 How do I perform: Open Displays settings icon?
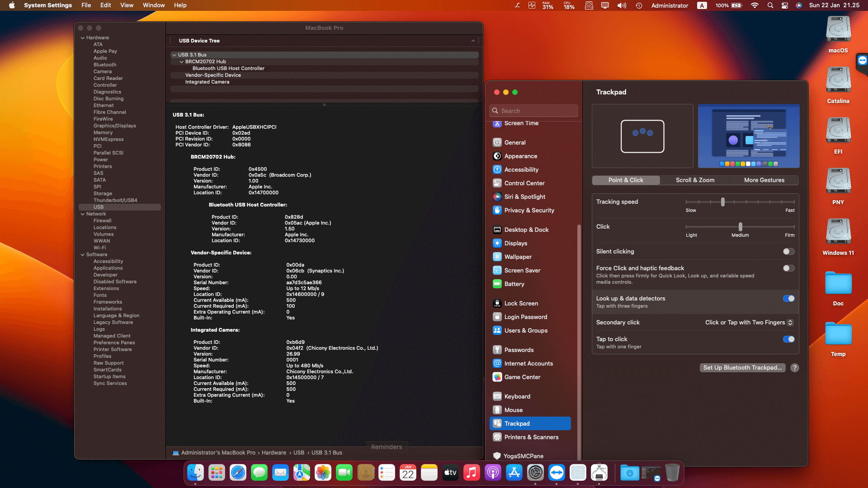pyautogui.click(x=497, y=243)
